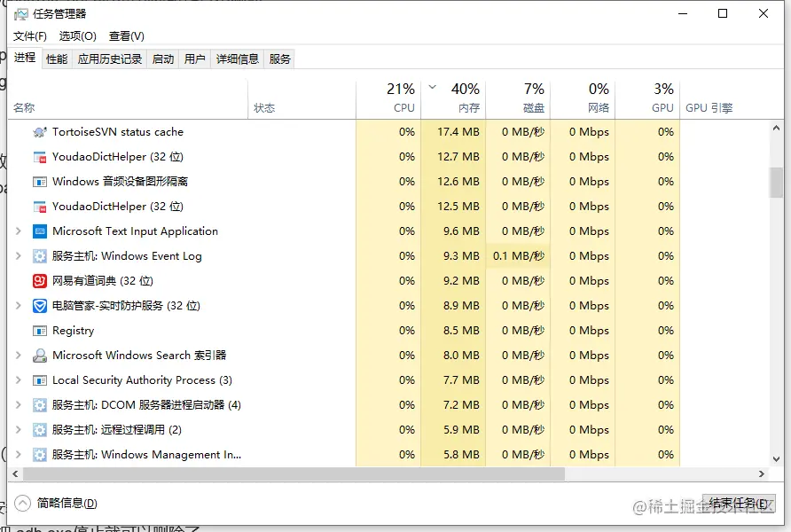
Task: Select the TortoiseSVN status cache name
Action: [x=118, y=132]
